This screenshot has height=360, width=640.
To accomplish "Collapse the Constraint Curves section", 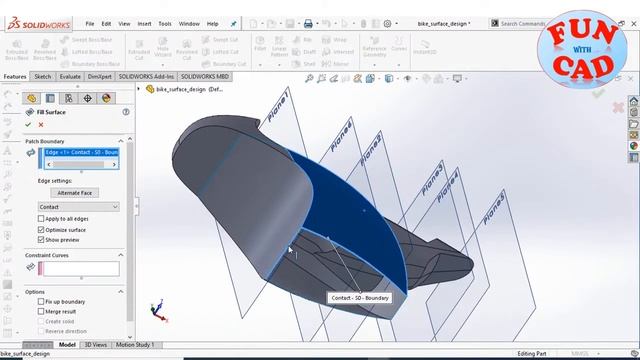I will (121, 255).
